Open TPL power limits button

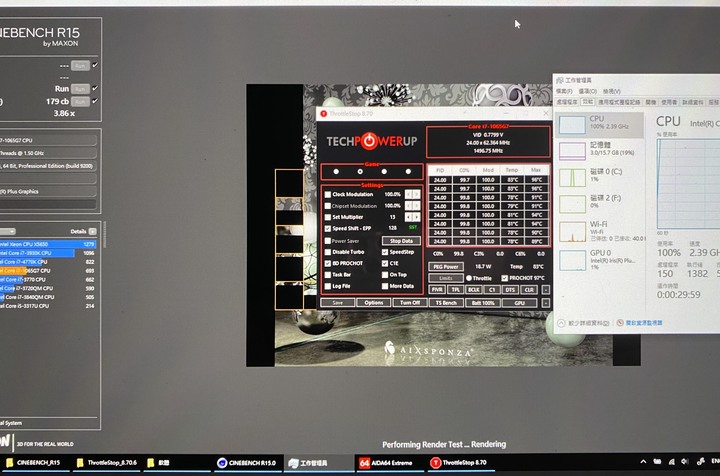(455, 290)
